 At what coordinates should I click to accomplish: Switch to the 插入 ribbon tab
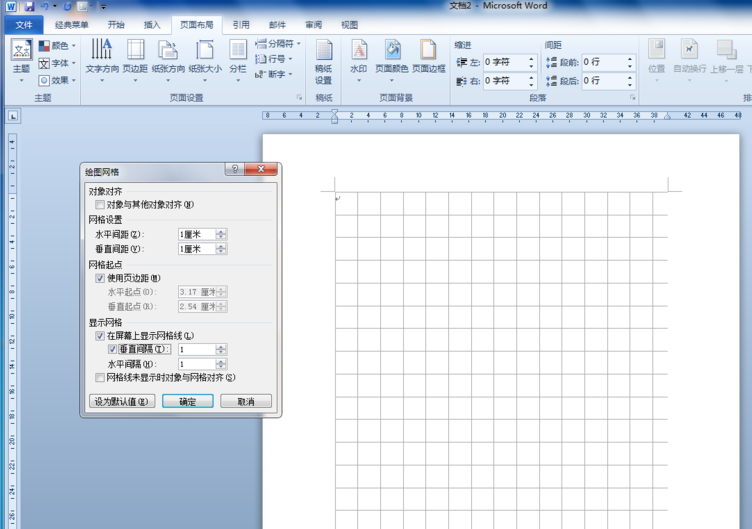[x=152, y=25]
